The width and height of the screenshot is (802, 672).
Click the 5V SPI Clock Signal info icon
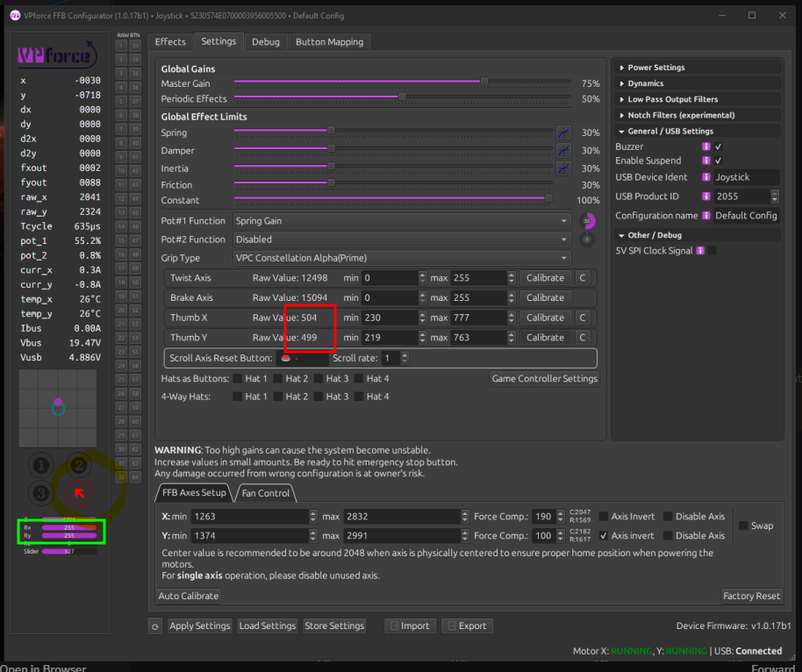701,251
